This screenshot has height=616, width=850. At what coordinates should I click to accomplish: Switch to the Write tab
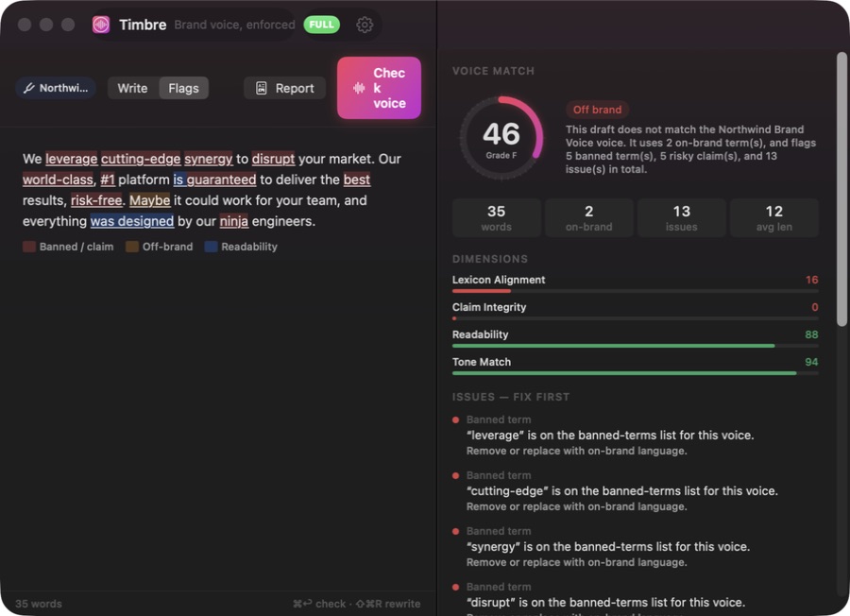click(132, 88)
